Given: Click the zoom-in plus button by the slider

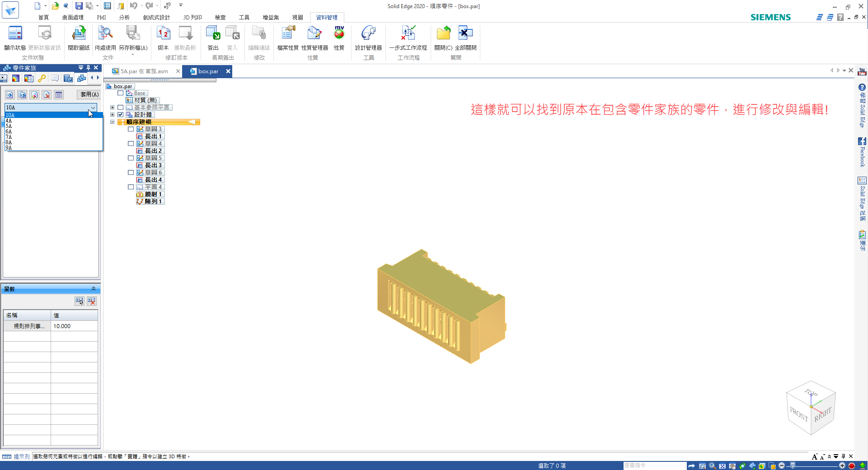Looking at the screenshot, I should [x=842, y=465].
